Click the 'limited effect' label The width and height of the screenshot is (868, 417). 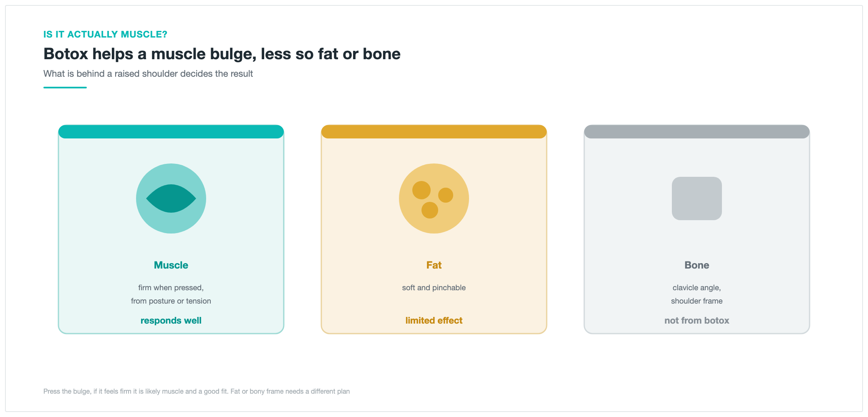434,321
